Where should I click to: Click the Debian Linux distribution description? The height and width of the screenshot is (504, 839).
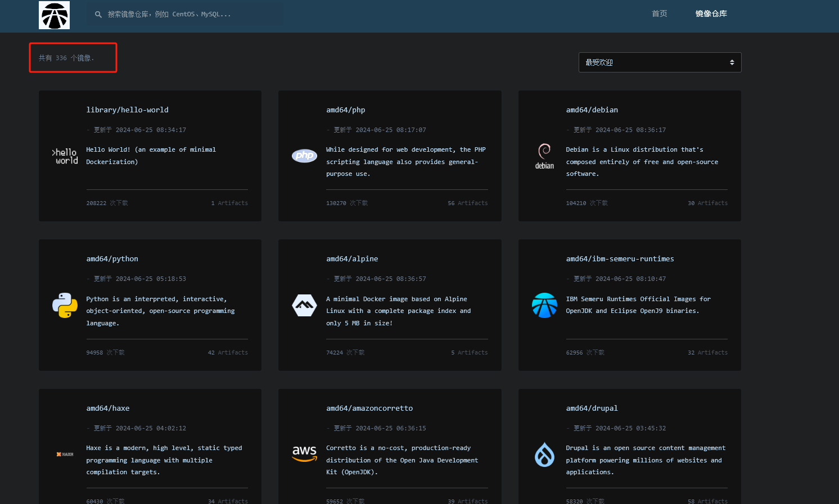pyautogui.click(x=642, y=162)
